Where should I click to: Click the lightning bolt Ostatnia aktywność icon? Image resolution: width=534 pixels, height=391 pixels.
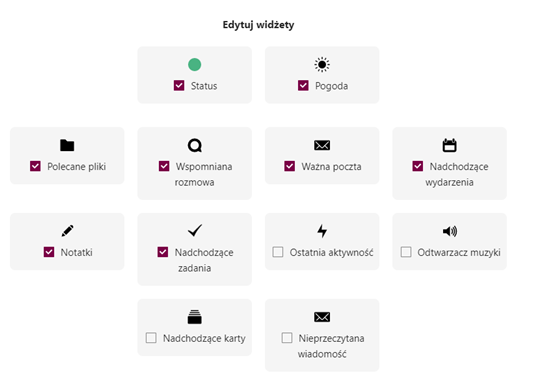(x=322, y=231)
